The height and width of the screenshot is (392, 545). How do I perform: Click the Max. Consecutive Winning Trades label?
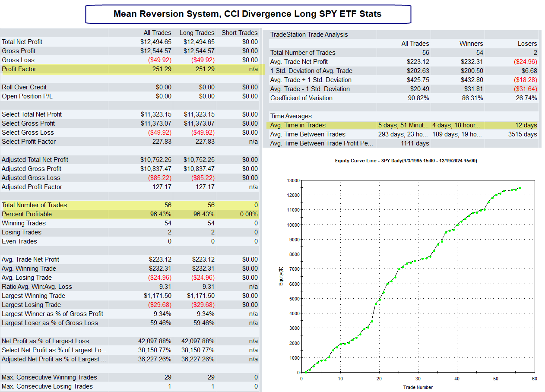click(x=49, y=377)
